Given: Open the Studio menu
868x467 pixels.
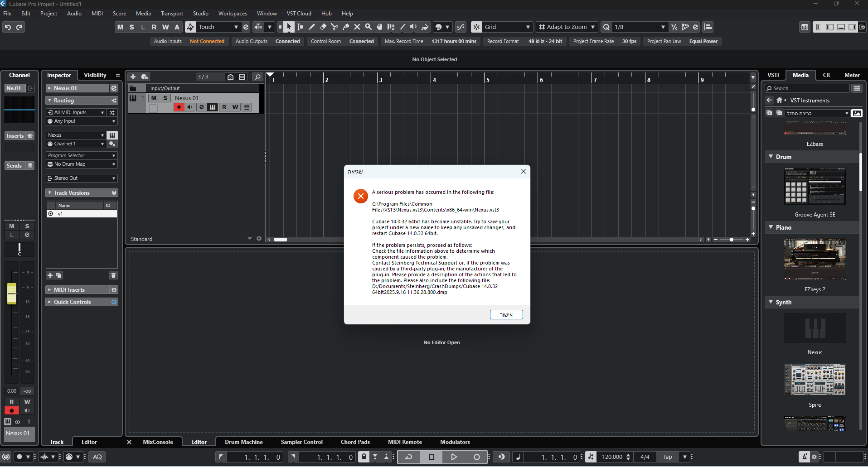Looking at the screenshot, I should [200, 14].
